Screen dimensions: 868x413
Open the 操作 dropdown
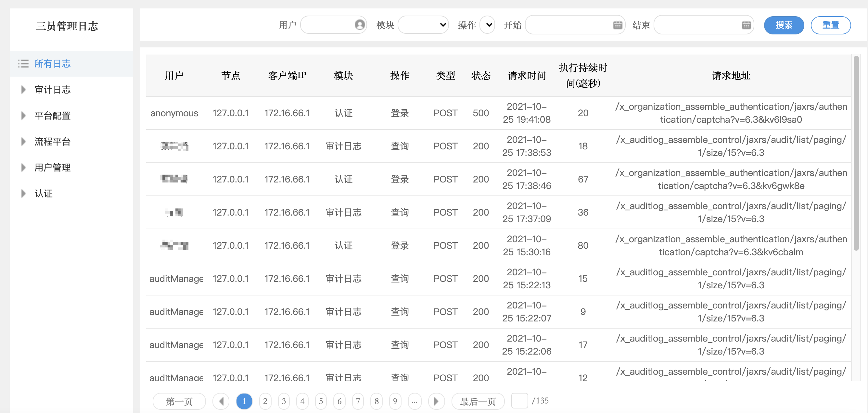pyautogui.click(x=487, y=25)
